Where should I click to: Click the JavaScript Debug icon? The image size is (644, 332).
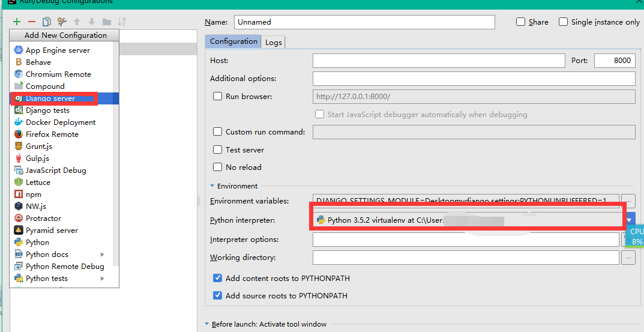point(19,170)
